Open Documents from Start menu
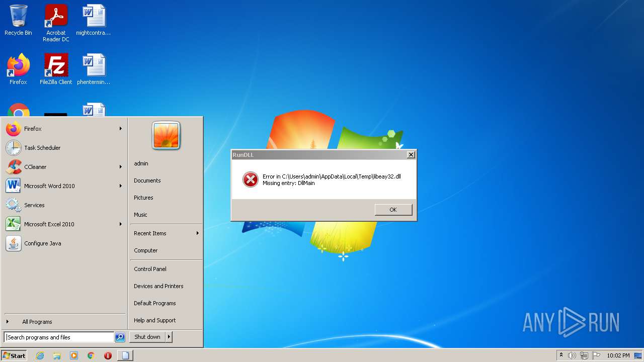This screenshot has width=644, height=362. [147, 180]
